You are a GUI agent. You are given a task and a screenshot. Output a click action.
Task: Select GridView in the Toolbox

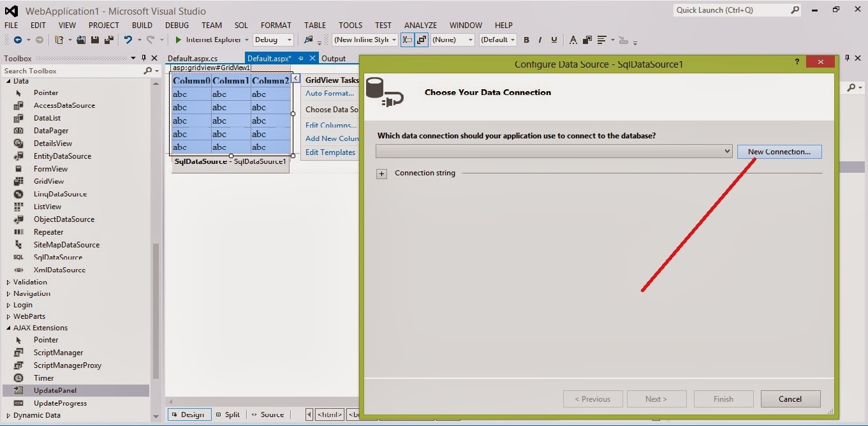(48, 181)
